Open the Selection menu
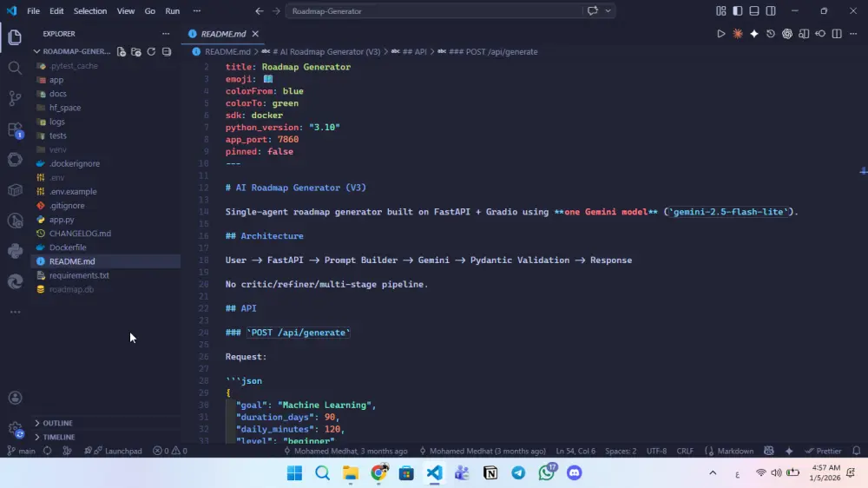 point(90,11)
